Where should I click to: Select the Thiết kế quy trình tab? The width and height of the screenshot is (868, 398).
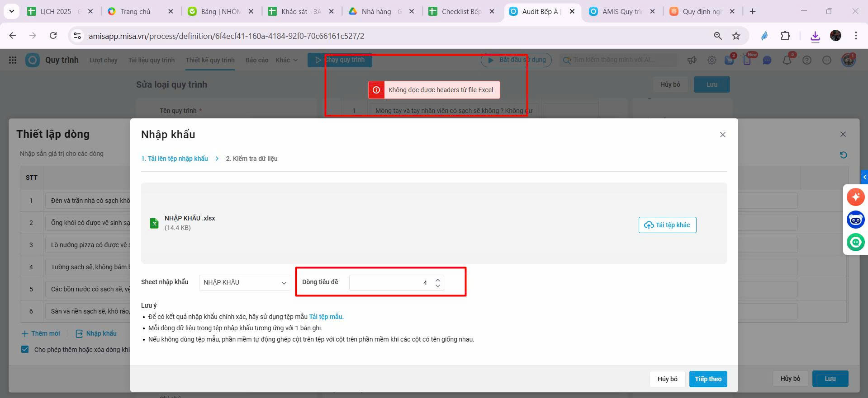click(x=210, y=60)
